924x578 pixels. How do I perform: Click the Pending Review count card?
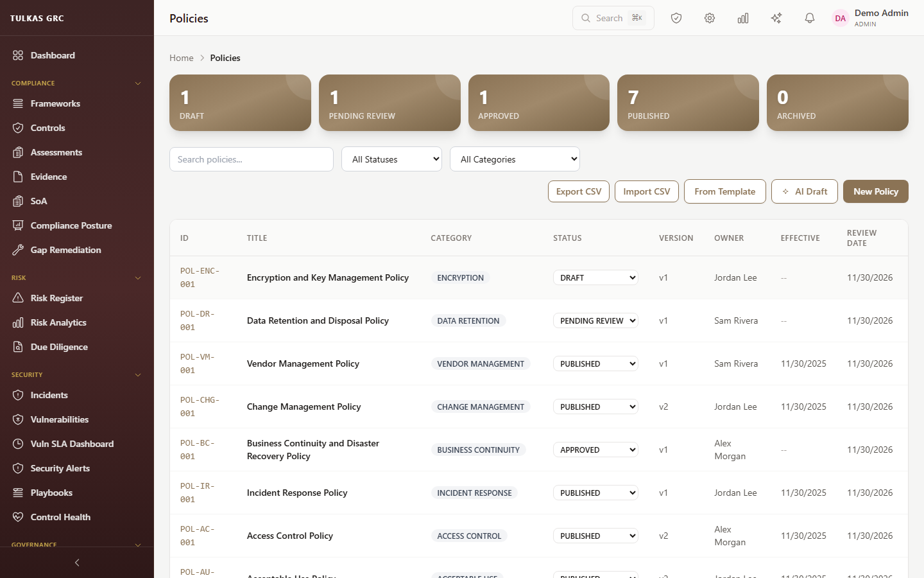pos(389,103)
